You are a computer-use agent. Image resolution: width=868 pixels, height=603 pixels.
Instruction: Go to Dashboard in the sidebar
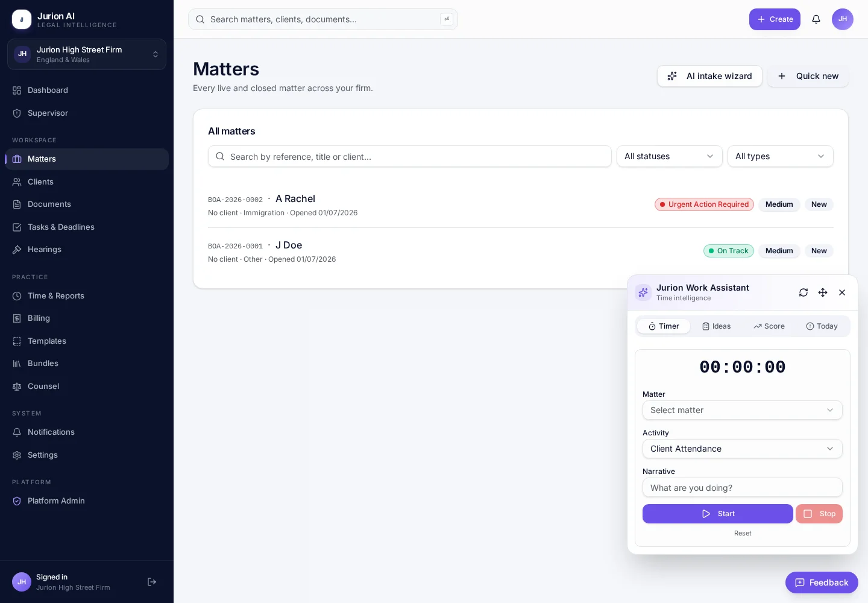click(87, 90)
